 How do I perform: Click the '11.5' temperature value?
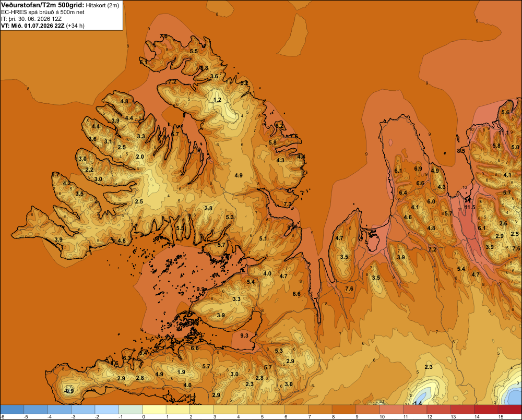click(470, 207)
